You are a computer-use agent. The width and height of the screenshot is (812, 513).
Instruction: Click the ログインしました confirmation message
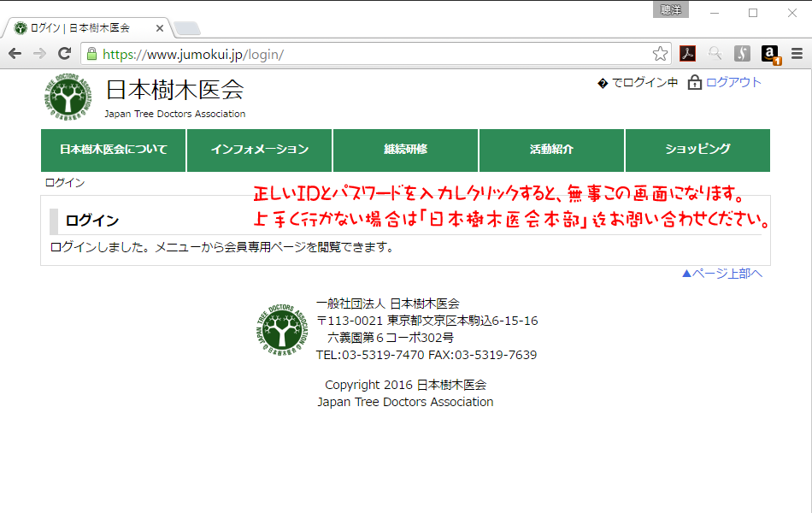(223, 247)
